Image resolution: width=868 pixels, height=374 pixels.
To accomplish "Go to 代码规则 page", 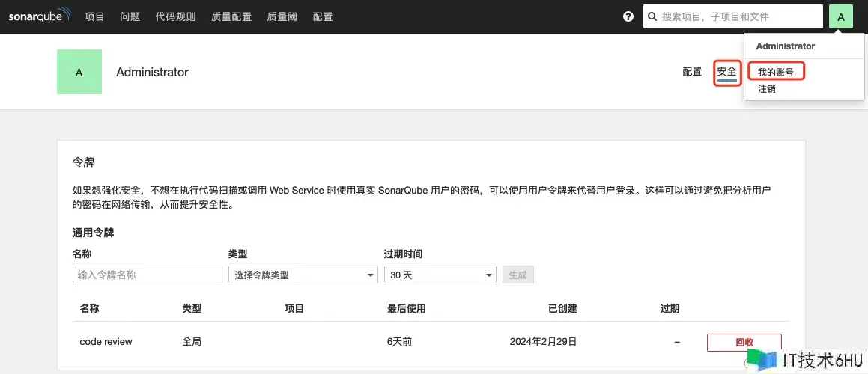I will (175, 16).
